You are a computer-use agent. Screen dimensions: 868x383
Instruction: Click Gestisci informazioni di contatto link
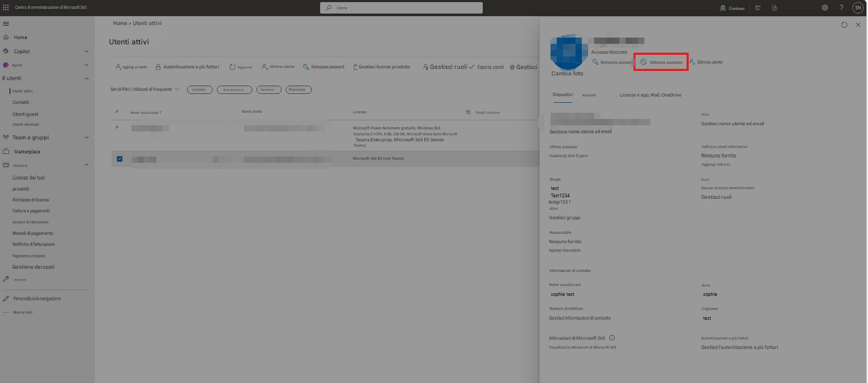[x=580, y=318]
